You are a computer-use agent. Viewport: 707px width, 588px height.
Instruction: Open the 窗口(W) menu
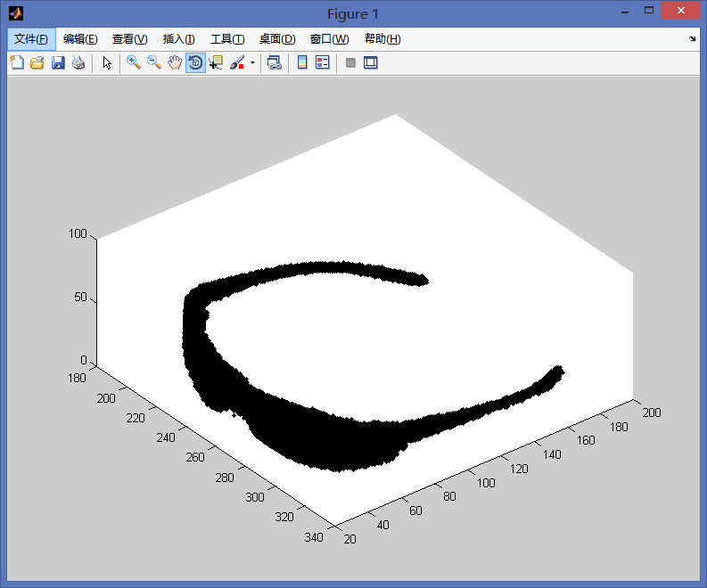tap(330, 39)
